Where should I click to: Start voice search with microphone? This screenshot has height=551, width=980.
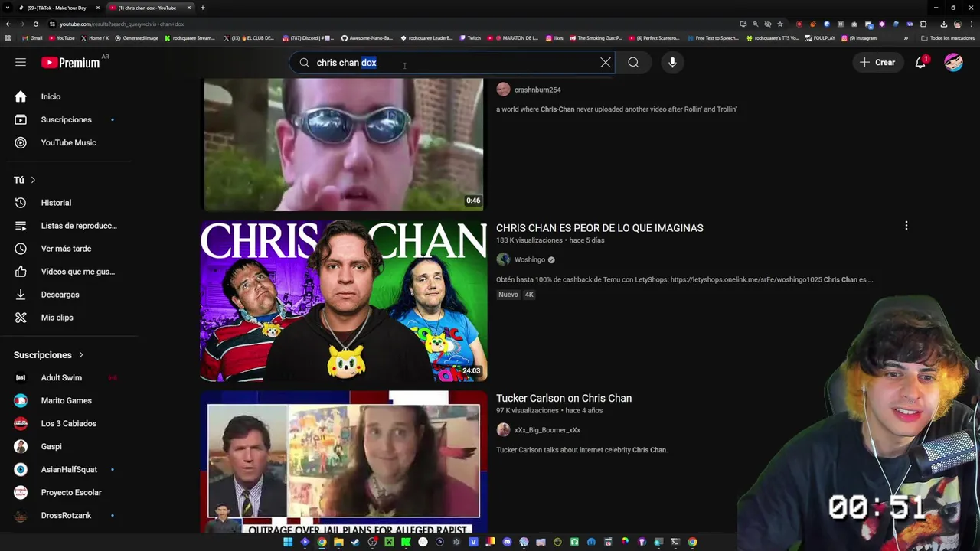click(672, 63)
